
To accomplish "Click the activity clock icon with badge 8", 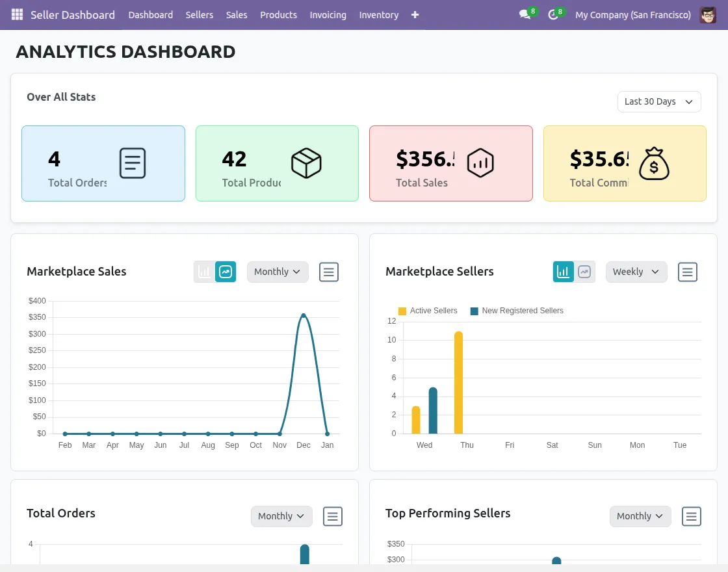I will [x=552, y=14].
